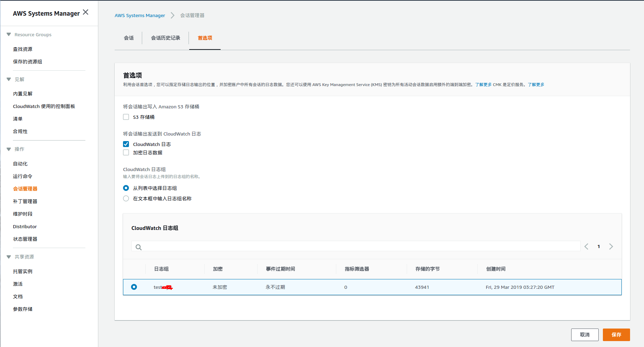Collapse the 操作 section triangle

8,149
